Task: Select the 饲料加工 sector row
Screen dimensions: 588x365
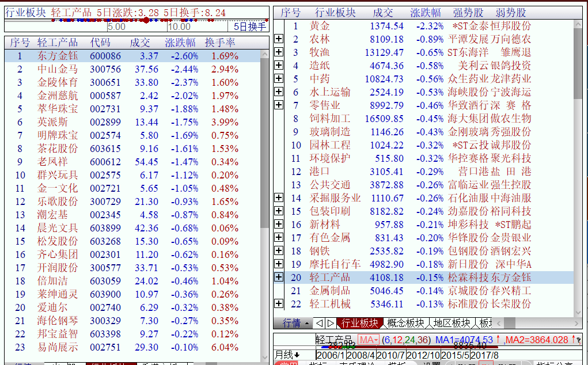Action: pos(429,119)
